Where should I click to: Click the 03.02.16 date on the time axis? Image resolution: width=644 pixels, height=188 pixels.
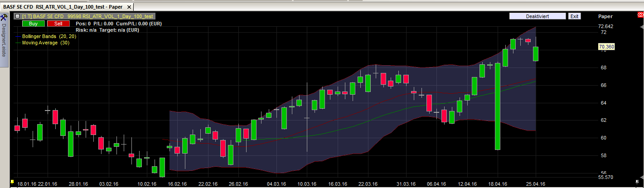[108, 184]
